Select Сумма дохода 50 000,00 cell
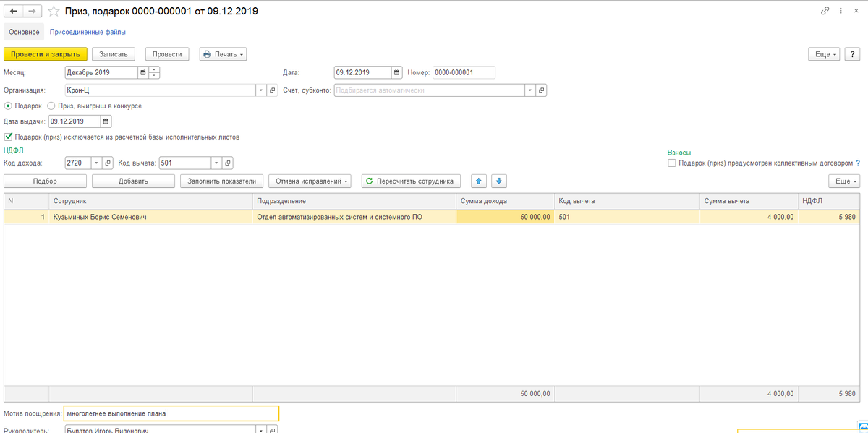Screen dimensions: 868x433 pos(505,217)
